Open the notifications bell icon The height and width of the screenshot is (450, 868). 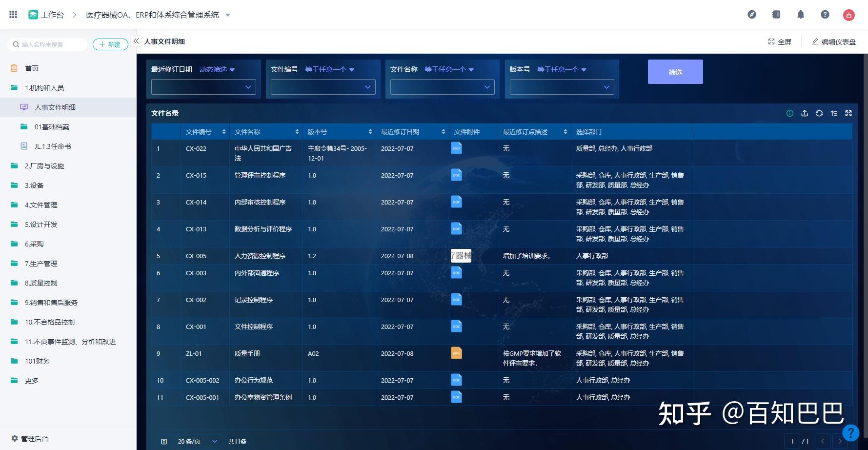(x=800, y=15)
